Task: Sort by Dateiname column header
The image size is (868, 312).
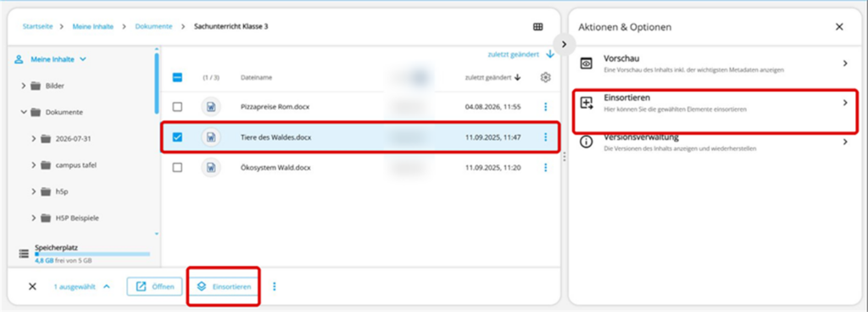Action: tap(256, 78)
